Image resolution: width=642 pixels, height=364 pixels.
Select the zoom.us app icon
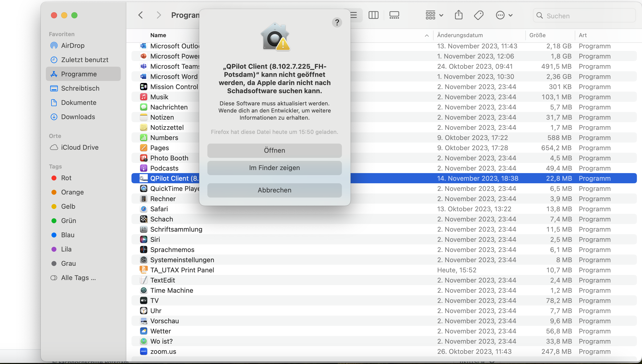point(144,352)
